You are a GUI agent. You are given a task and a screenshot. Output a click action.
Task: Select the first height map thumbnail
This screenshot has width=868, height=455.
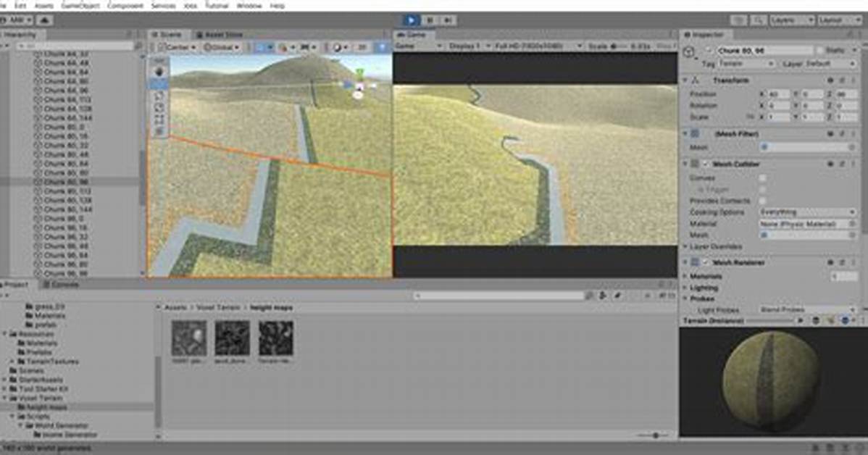coord(189,338)
